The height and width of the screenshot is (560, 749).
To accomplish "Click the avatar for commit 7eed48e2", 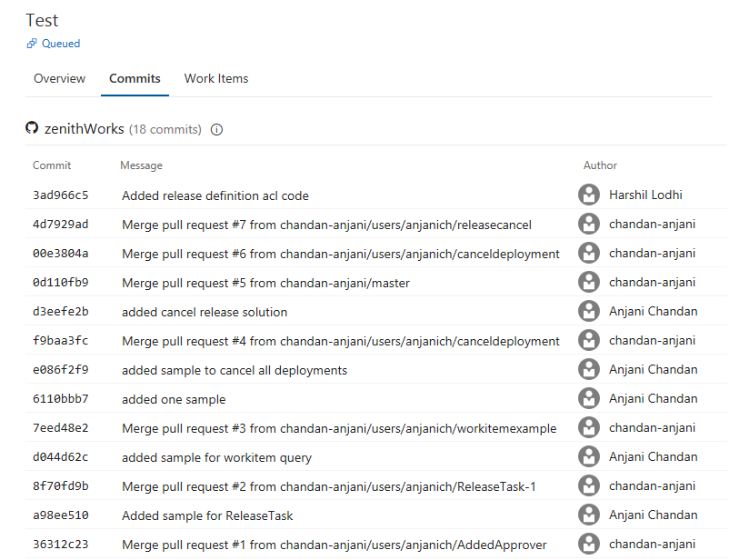I will tap(589, 427).
